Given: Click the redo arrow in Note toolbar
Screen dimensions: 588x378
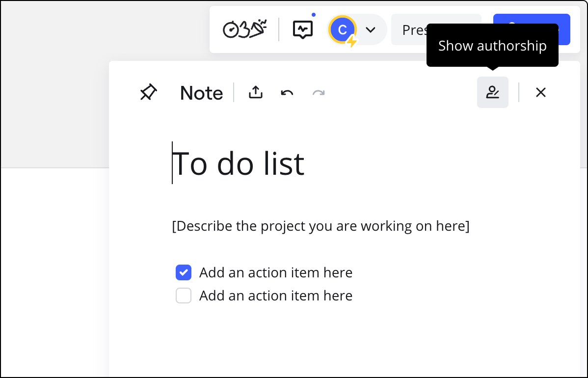Looking at the screenshot, I should coord(319,92).
